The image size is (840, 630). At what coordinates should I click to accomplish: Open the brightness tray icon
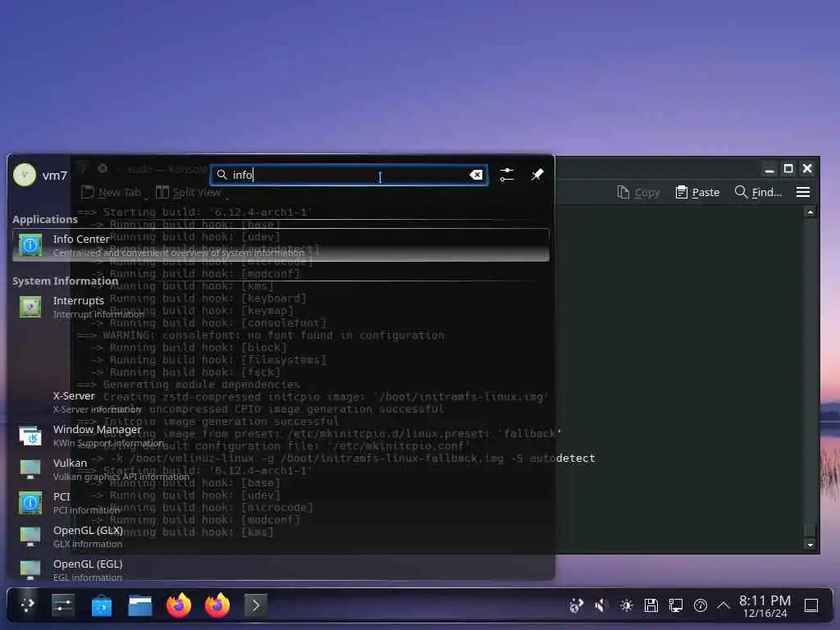pyautogui.click(x=626, y=605)
